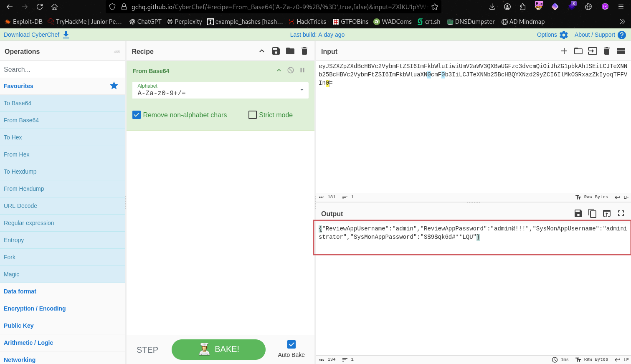
Task: Click the operations Search field
Action: [63, 69]
